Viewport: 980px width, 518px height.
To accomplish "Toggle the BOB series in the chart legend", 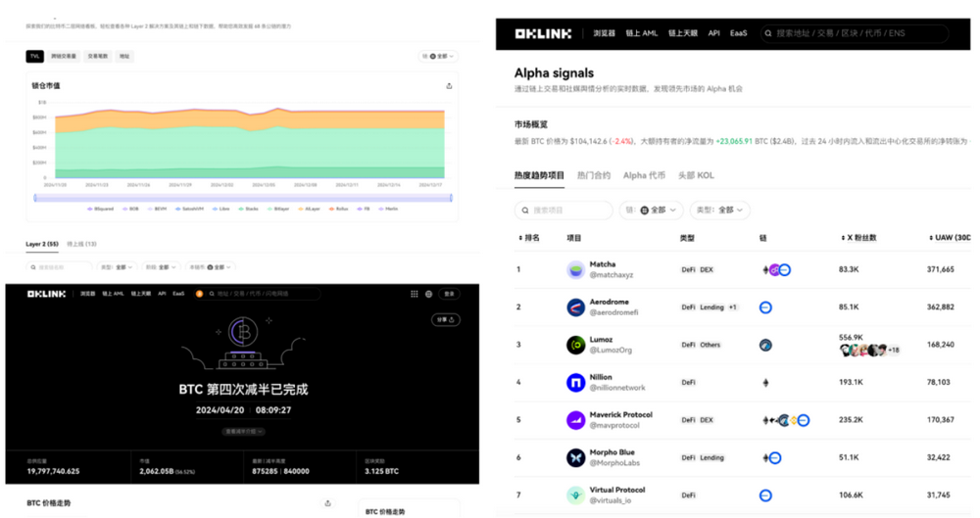I will [x=131, y=209].
